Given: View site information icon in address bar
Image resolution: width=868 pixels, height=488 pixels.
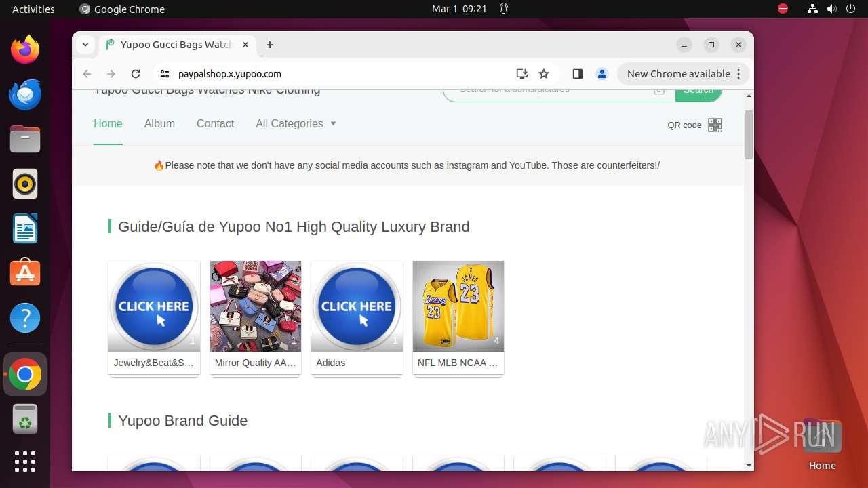Looking at the screenshot, I should [164, 74].
